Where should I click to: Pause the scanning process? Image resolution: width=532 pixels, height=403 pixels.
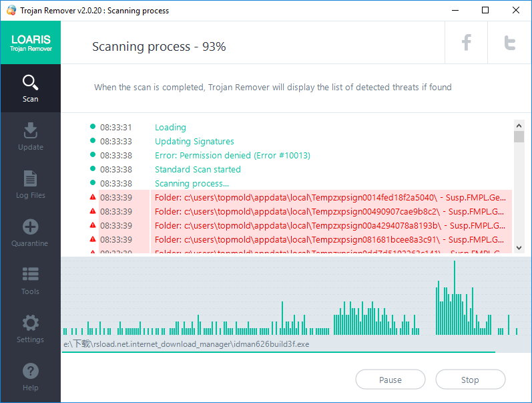click(390, 380)
